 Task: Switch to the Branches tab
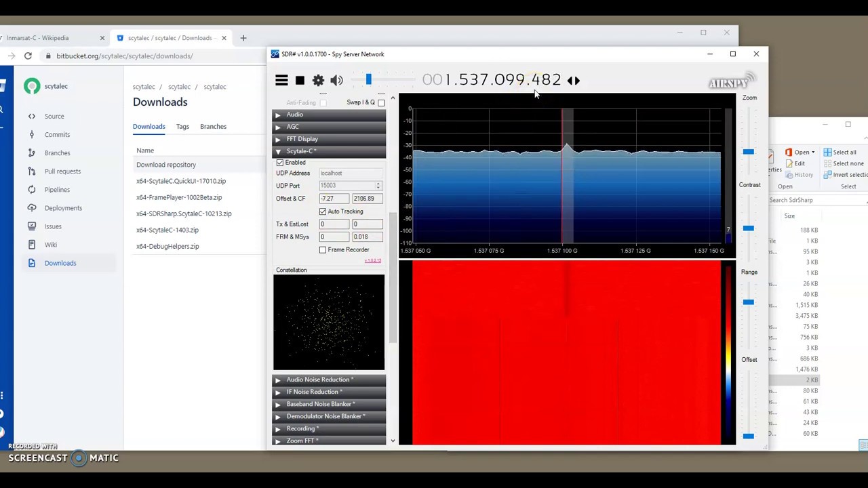point(213,126)
